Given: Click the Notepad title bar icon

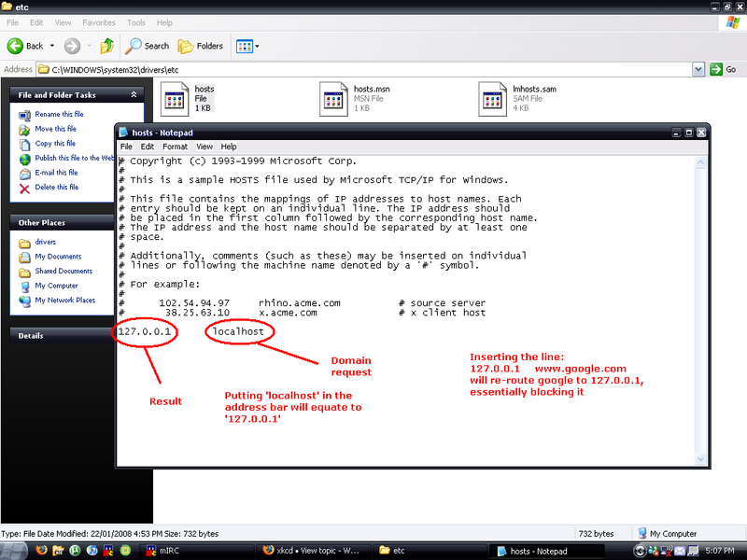Looking at the screenshot, I should tap(123, 133).
